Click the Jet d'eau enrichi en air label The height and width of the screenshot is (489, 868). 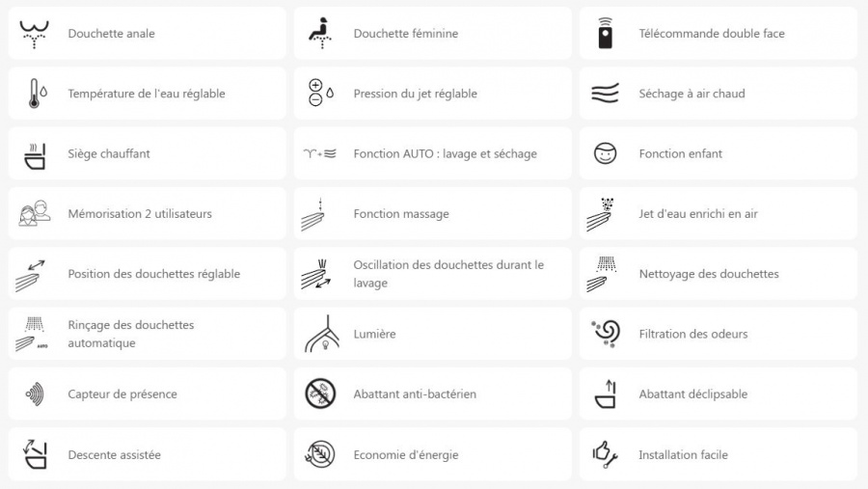(x=698, y=214)
